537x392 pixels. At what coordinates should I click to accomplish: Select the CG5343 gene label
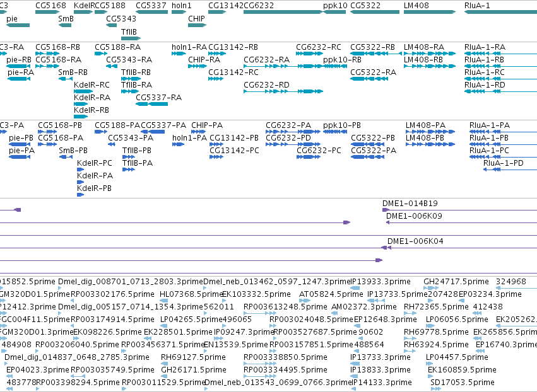[x=121, y=18]
